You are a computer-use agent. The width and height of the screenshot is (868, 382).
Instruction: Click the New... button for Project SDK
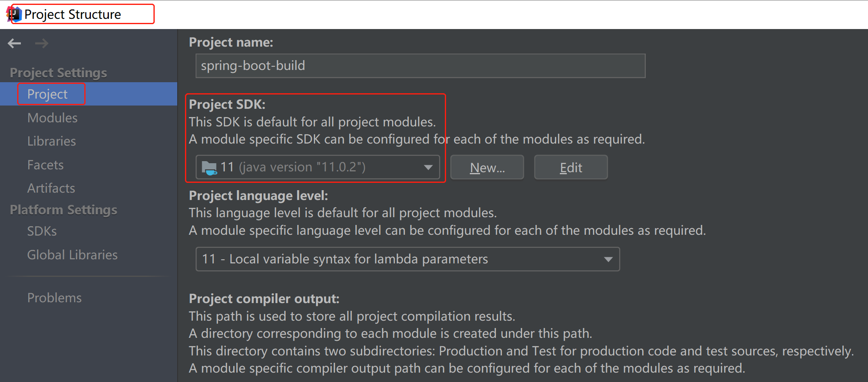click(487, 167)
